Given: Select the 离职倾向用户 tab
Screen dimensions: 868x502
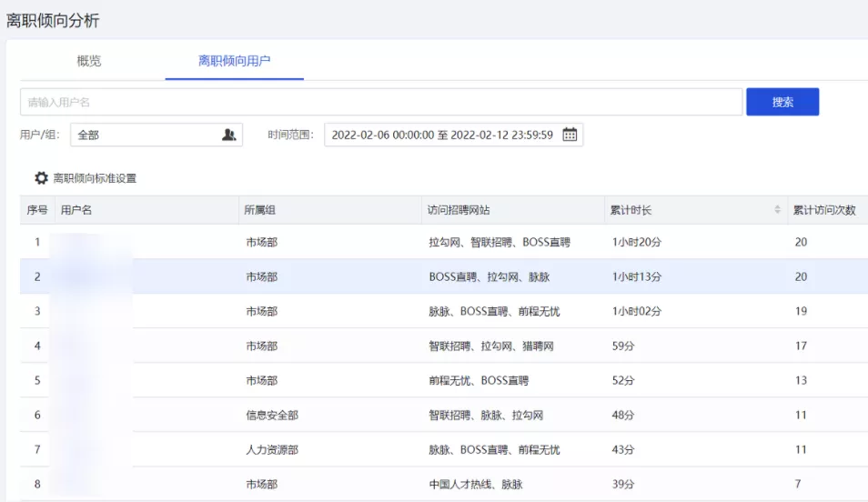Looking at the screenshot, I should tap(234, 61).
